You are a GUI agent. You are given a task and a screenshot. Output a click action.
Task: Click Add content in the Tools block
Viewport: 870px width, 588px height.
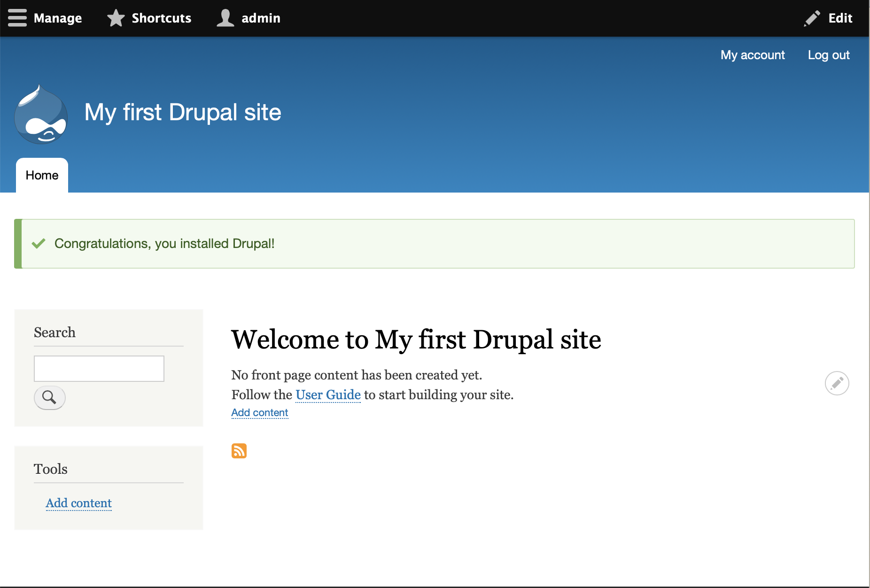[x=79, y=503]
